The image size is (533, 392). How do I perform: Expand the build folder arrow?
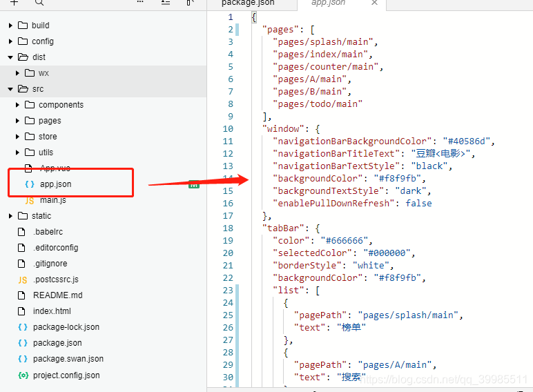click(10, 26)
